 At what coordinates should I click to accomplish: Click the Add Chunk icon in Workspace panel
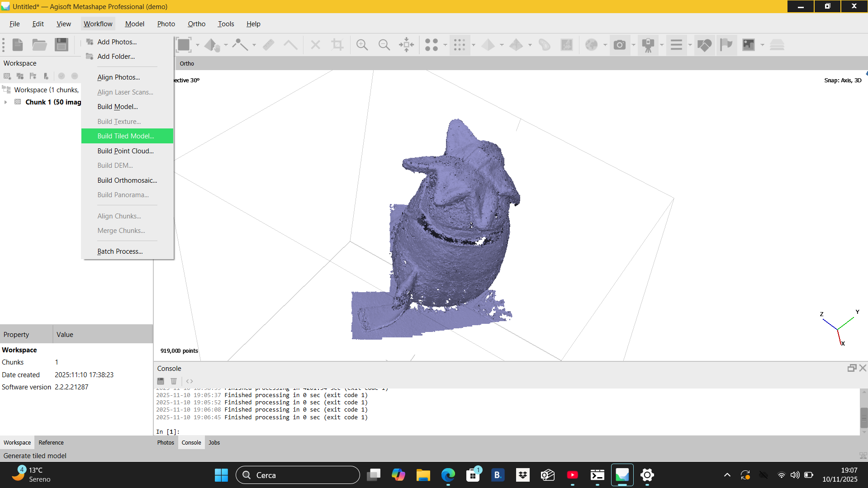coord(7,76)
